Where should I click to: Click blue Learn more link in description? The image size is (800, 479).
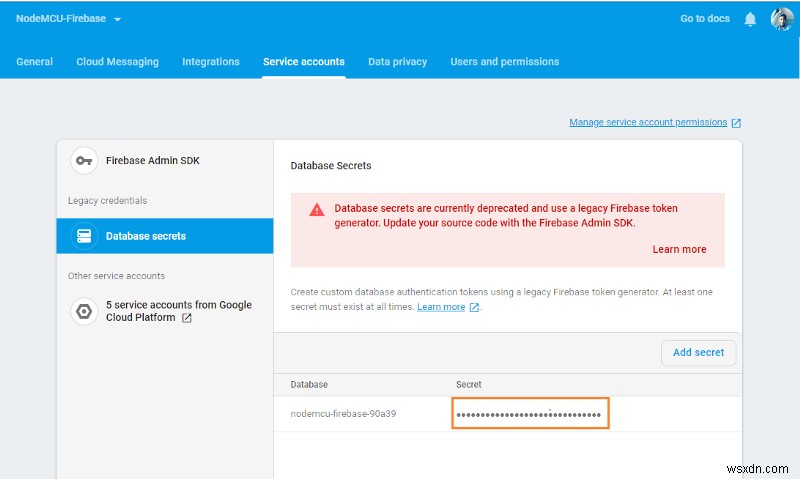click(x=441, y=307)
